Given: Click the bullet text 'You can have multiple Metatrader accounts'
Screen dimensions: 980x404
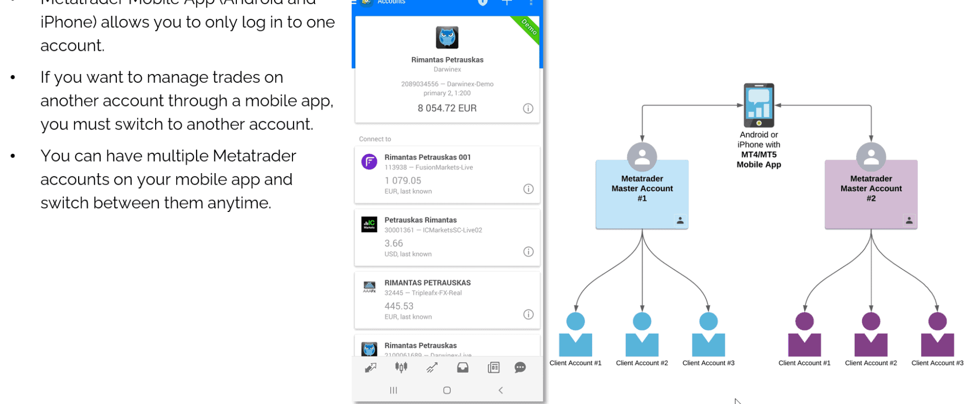Looking at the screenshot, I should (x=168, y=179).
